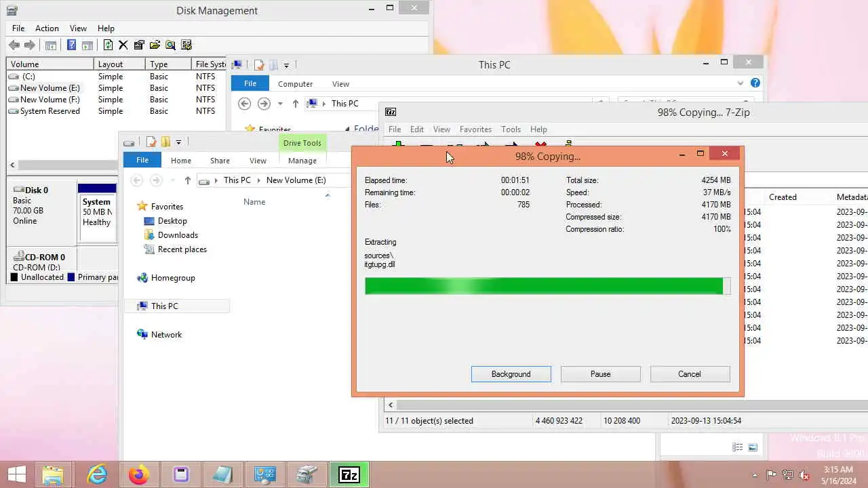Expand ribbon chevron in This PC window
Screen dimensions: 868x488
tap(741, 83)
